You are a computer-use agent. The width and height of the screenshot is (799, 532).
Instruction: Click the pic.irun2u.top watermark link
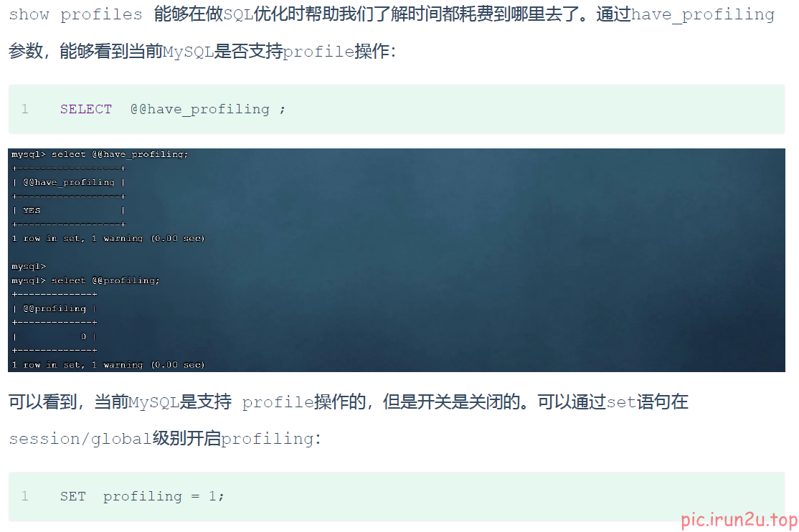[739, 520]
